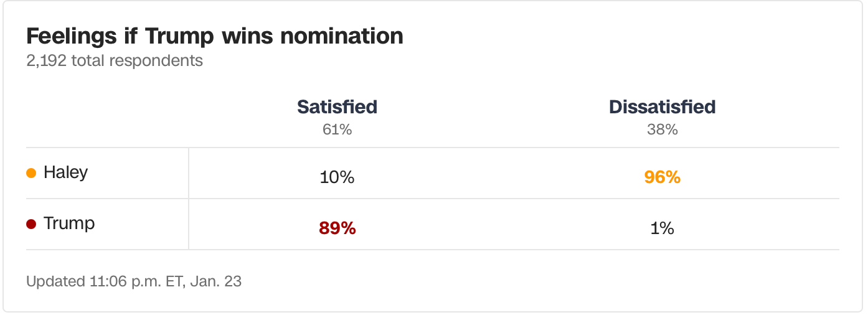Click the dark red dot beside Trump
This screenshot has height=315, width=868.
pos(31,224)
